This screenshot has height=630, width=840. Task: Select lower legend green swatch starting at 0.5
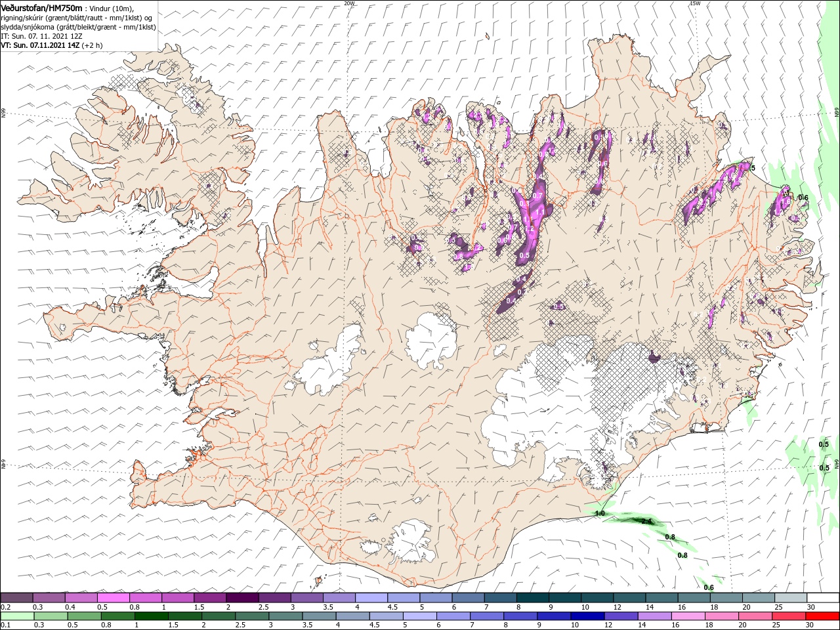(85, 616)
